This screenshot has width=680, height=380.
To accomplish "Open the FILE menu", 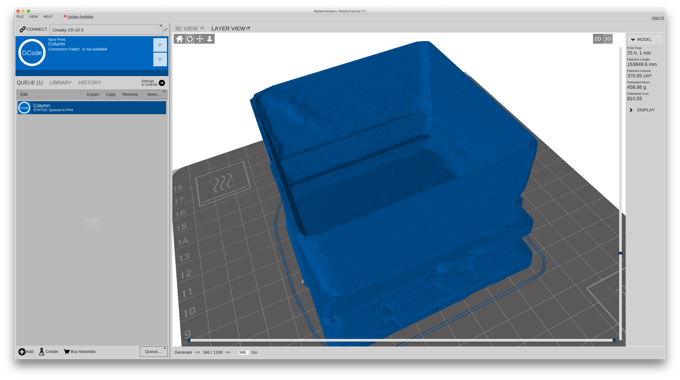I will pyautogui.click(x=20, y=16).
